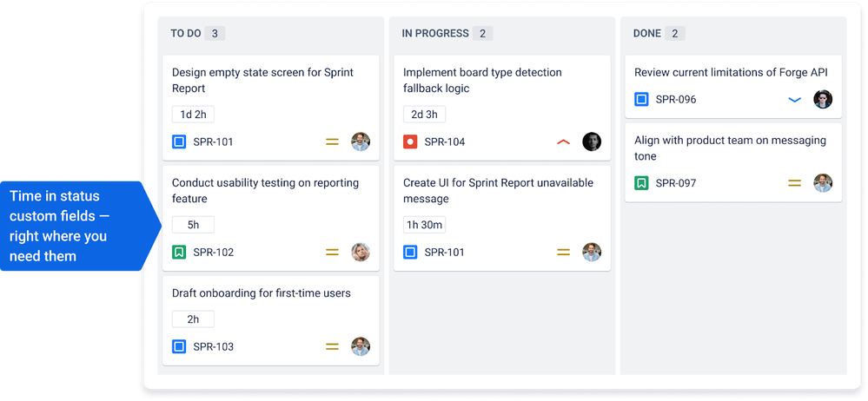The image size is (868, 401).
Task: Click the high priority arrow on SPR-104
Action: [x=563, y=142]
